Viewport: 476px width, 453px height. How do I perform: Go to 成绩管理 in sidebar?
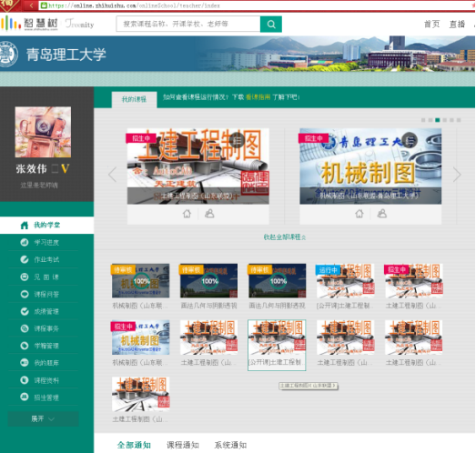(46, 311)
